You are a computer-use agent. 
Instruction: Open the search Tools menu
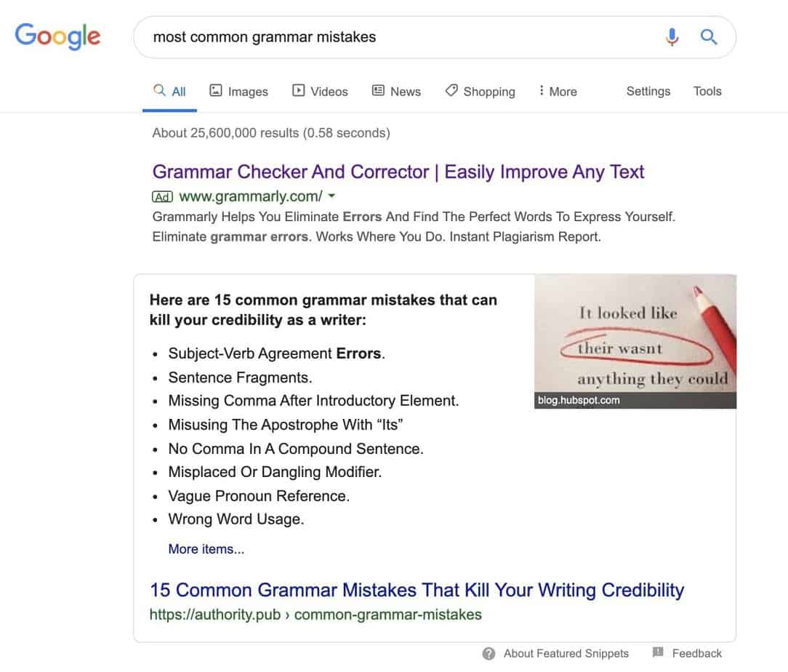click(707, 91)
